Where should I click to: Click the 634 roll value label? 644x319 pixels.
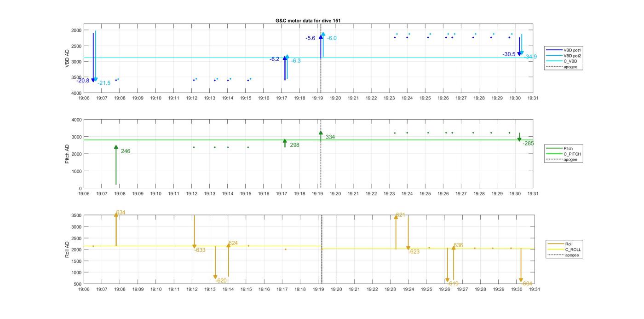click(x=121, y=213)
